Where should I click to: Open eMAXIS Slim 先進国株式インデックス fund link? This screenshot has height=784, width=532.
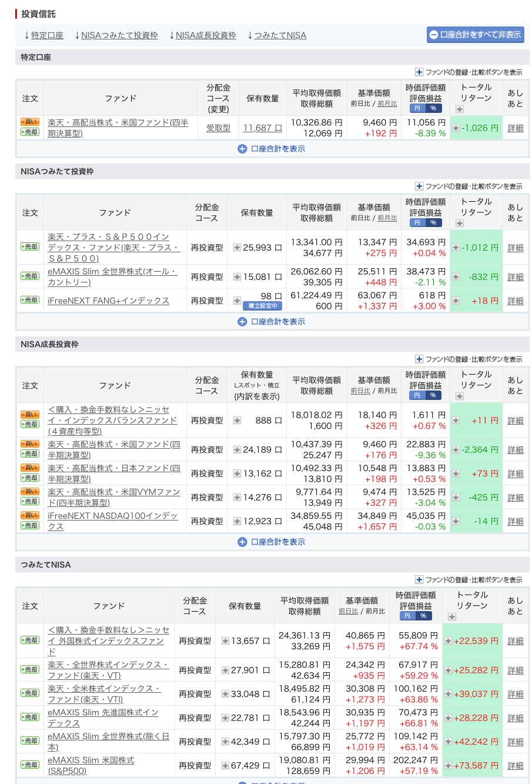(x=103, y=718)
